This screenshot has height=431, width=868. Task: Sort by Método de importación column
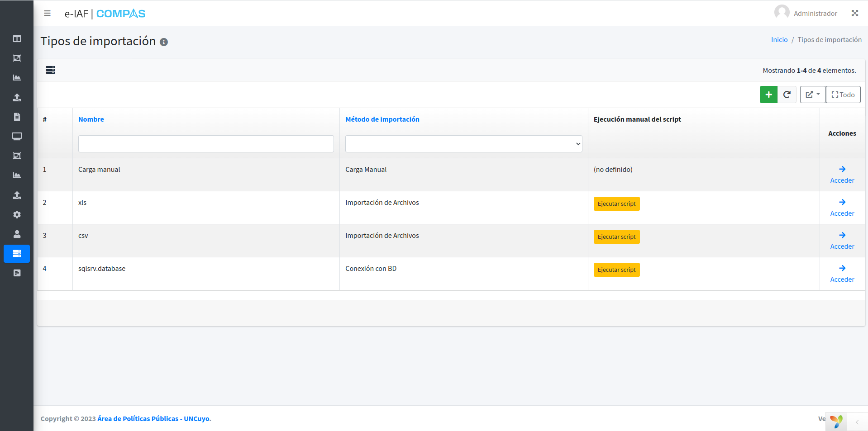coord(382,119)
